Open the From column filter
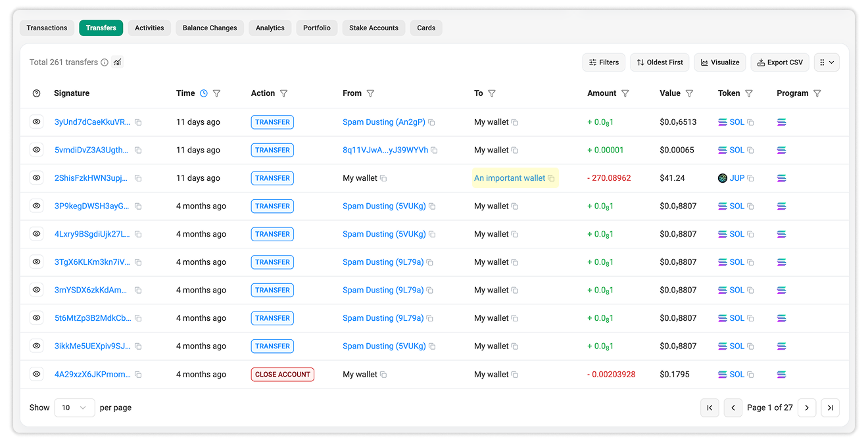 pos(370,93)
